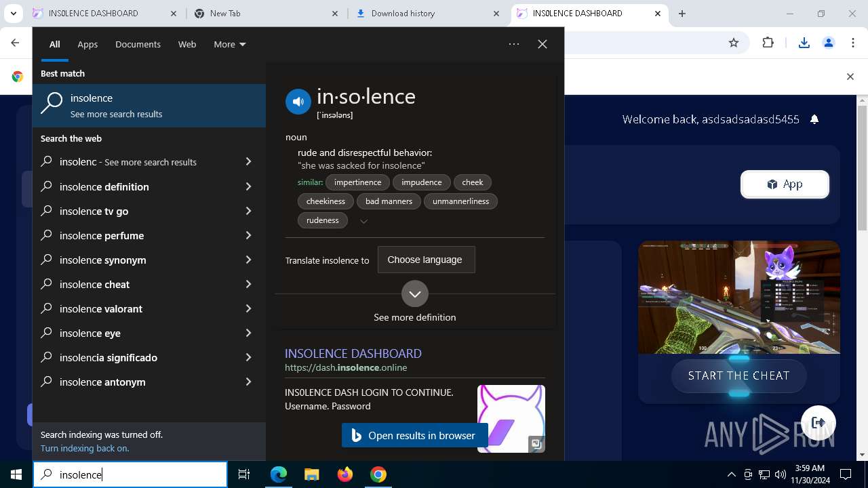
Task: Click the rudeness similar-word chip
Action: coord(323,220)
